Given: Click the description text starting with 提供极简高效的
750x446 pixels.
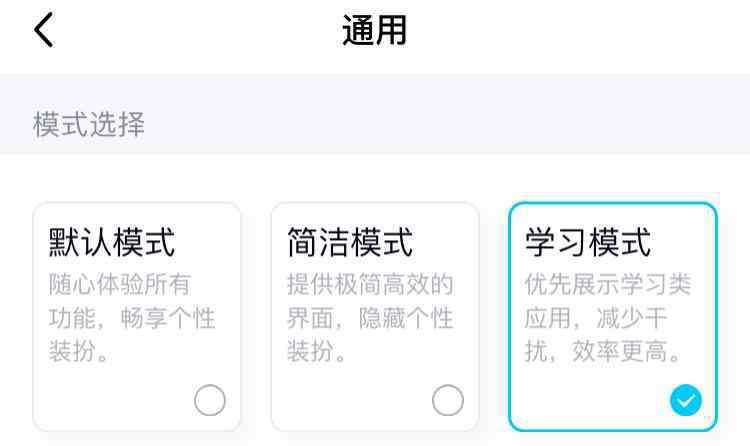Looking at the screenshot, I should point(370,318).
